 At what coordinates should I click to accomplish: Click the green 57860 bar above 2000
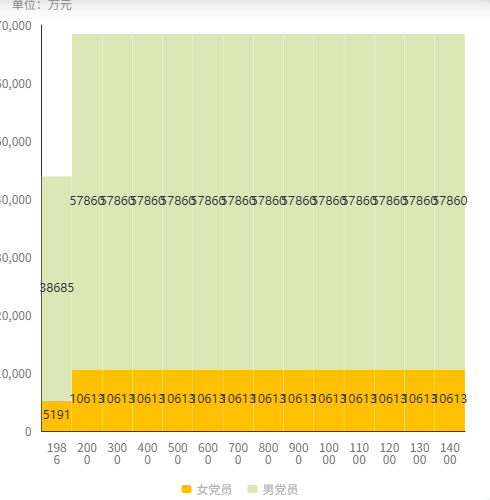[x=87, y=202]
